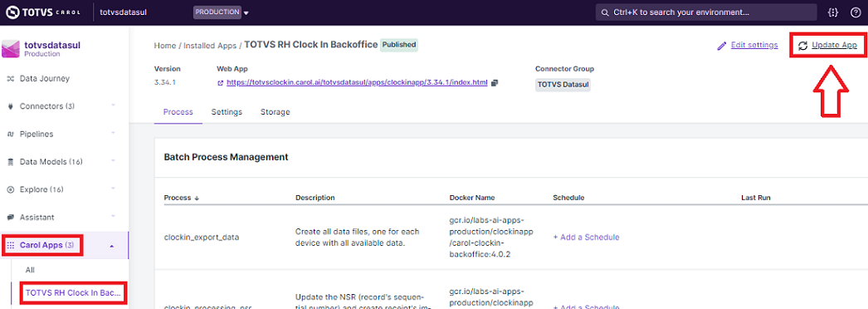Image resolution: width=868 pixels, height=309 pixels.
Task: Click the Edit settings link
Action: coord(754,45)
